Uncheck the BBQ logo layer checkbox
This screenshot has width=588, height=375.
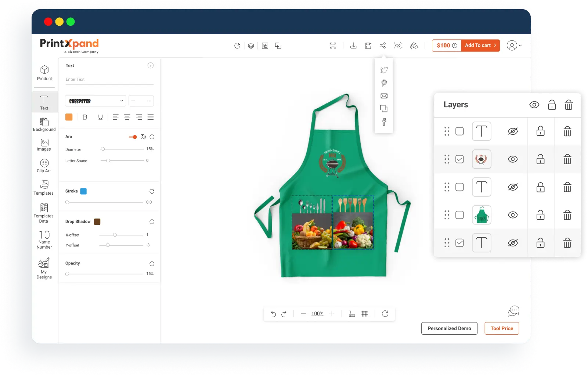pyautogui.click(x=459, y=159)
